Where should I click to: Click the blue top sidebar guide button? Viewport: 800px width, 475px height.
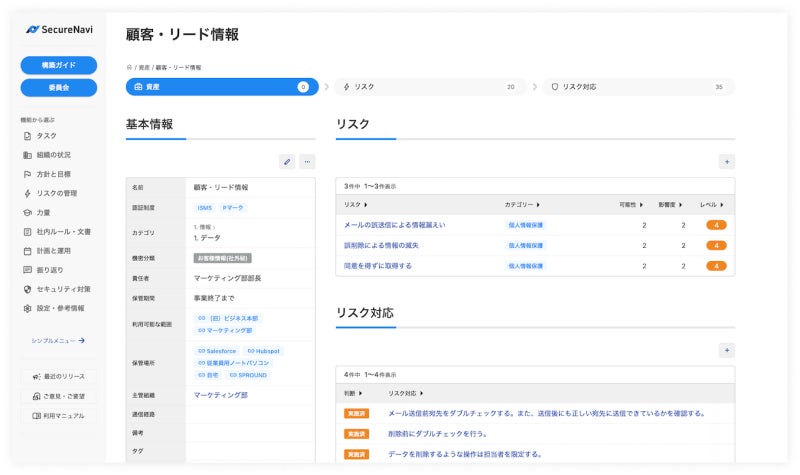tap(59, 65)
